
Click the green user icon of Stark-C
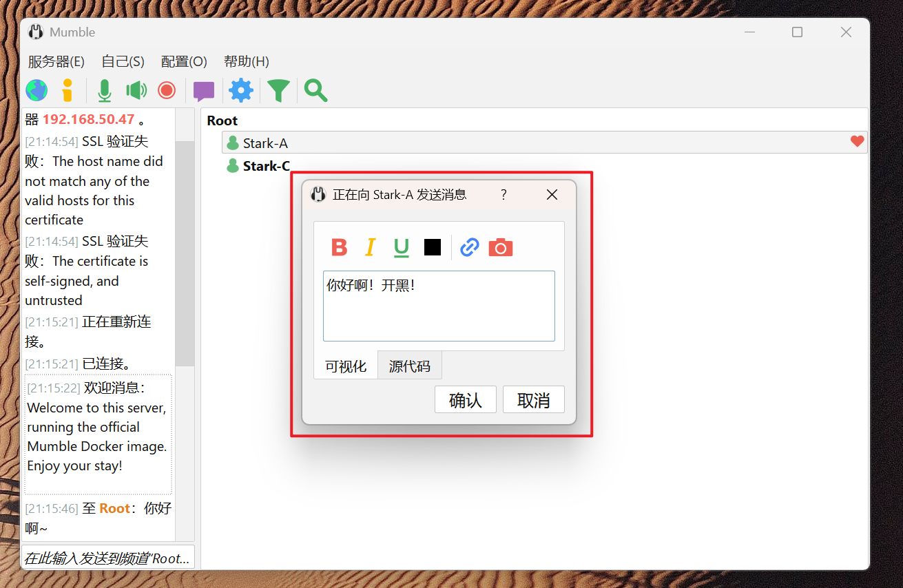pos(233,166)
